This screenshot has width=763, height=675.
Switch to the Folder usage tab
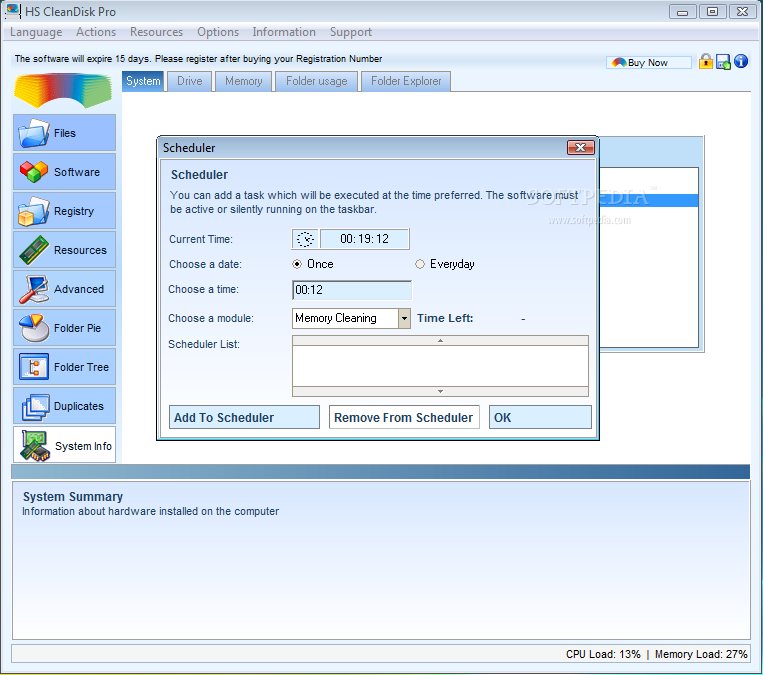pos(316,81)
